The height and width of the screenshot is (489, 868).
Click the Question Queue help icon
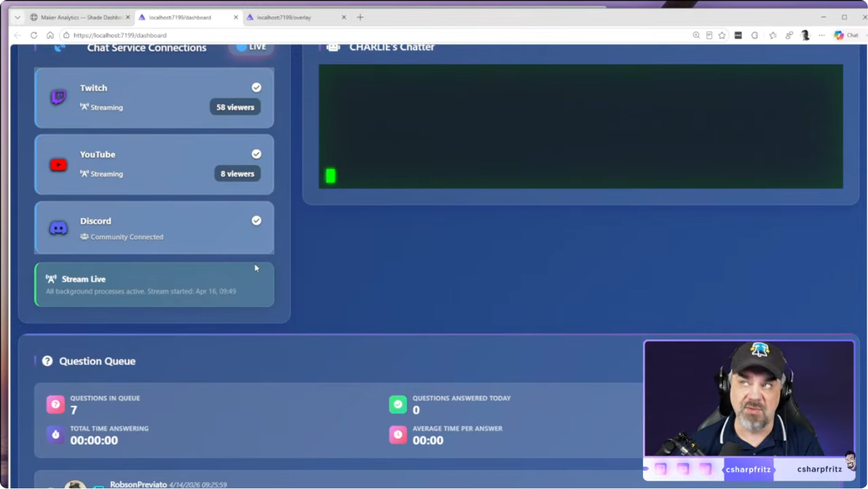[47, 361]
